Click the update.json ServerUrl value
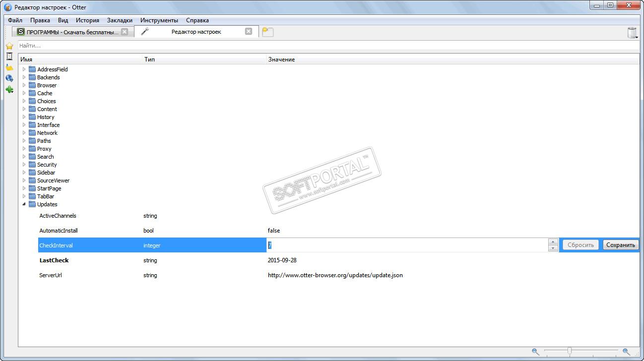The height and width of the screenshot is (361, 644). tap(335, 275)
